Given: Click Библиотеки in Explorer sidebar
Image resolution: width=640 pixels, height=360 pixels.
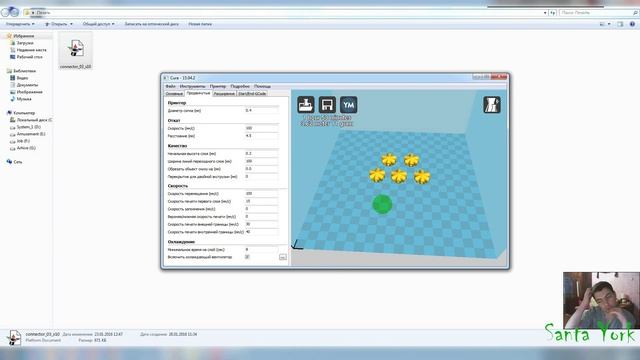Looking at the screenshot, I should pos(24,71).
